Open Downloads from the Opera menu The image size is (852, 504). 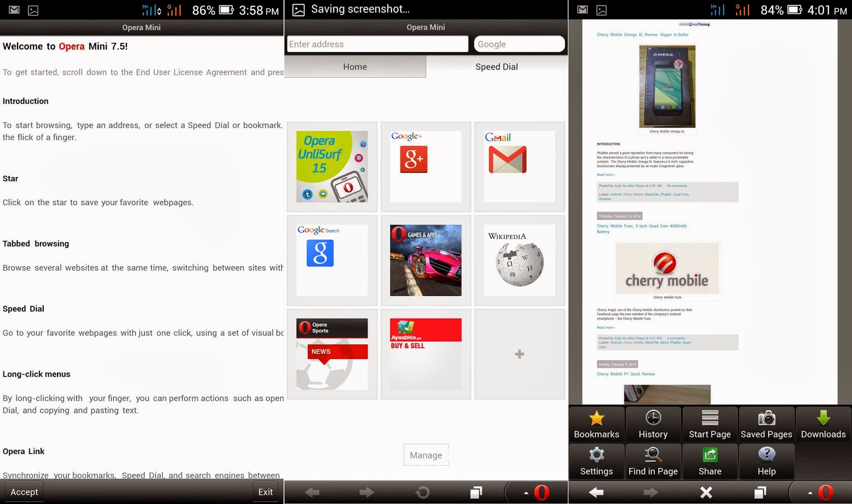click(x=823, y=425)
